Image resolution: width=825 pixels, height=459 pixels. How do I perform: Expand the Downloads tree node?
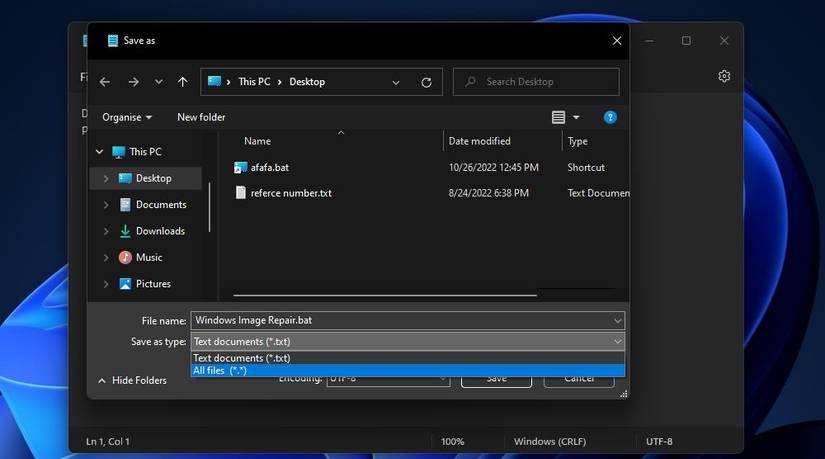coord(106,231)
